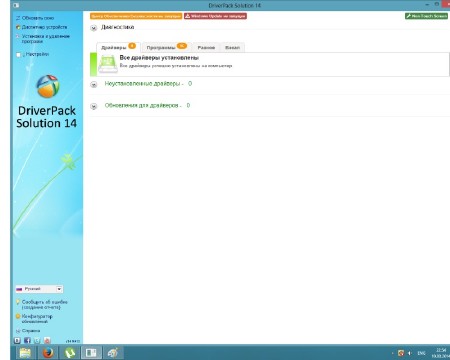Click the Неустановленные драйверы - 0 heading
450x360 pixels.
coord(148,84)
